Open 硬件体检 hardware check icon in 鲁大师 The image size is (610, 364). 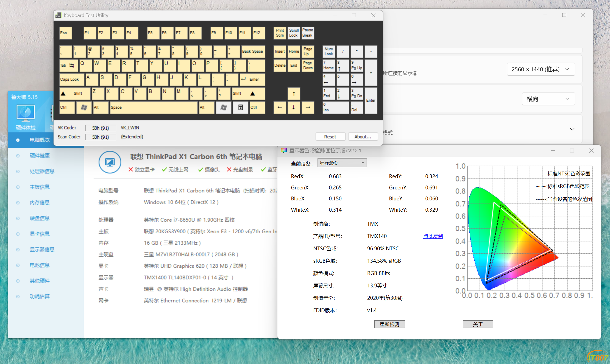[x=26, y=117]
